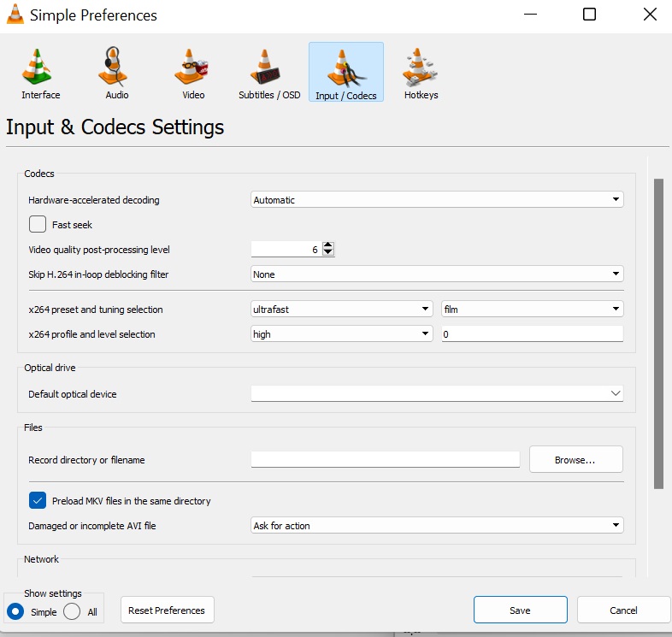672x637 pixels.
Task: Open the Interface preferences cone icon
Action: pos(37,67)
